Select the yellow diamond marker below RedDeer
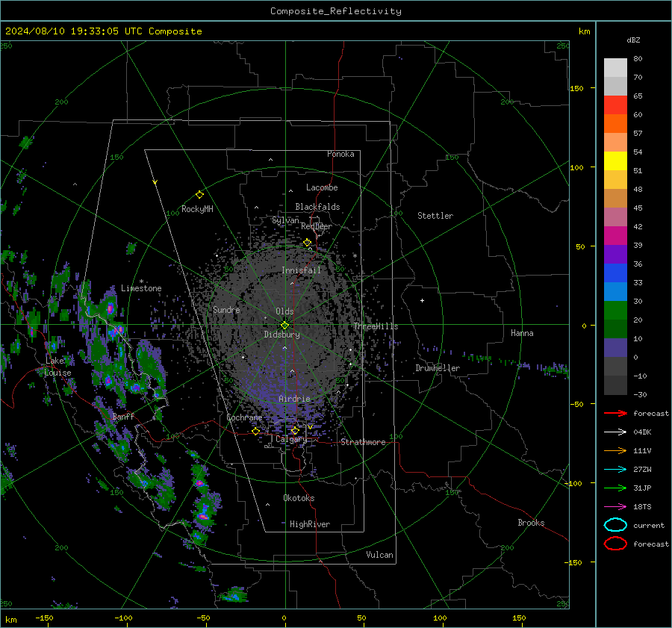 308,243
